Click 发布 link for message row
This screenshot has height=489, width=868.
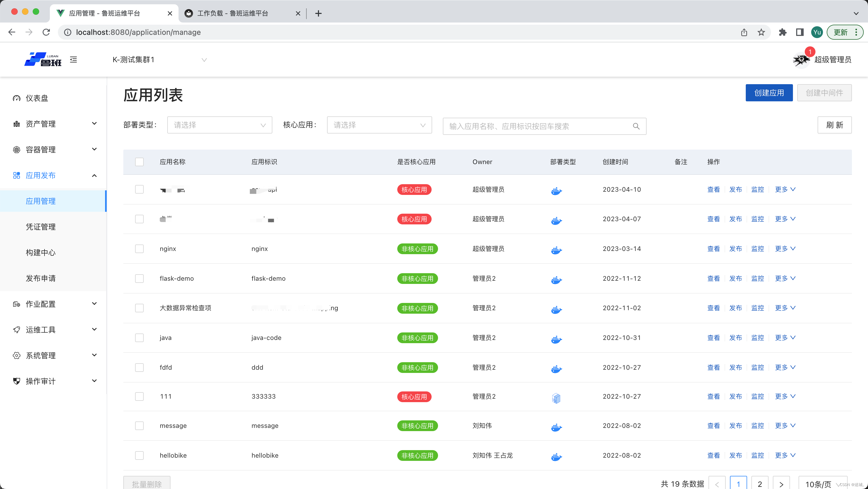click(x=735, y=426)
